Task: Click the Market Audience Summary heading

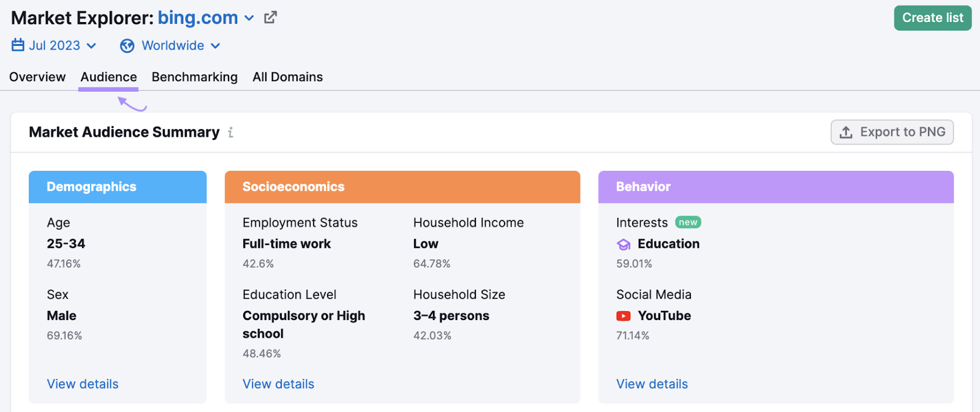Action: [x=124, y=132]
